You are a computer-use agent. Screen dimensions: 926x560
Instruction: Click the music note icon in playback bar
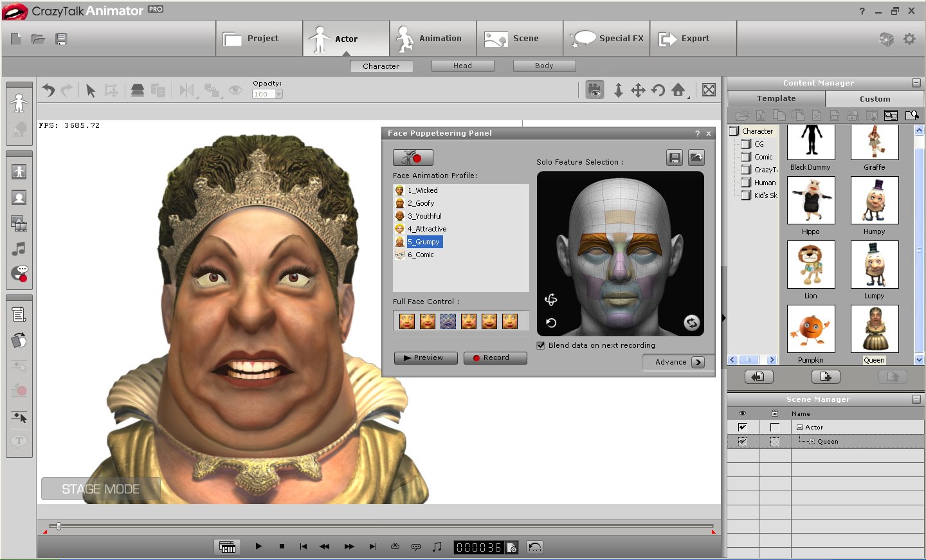437,546
